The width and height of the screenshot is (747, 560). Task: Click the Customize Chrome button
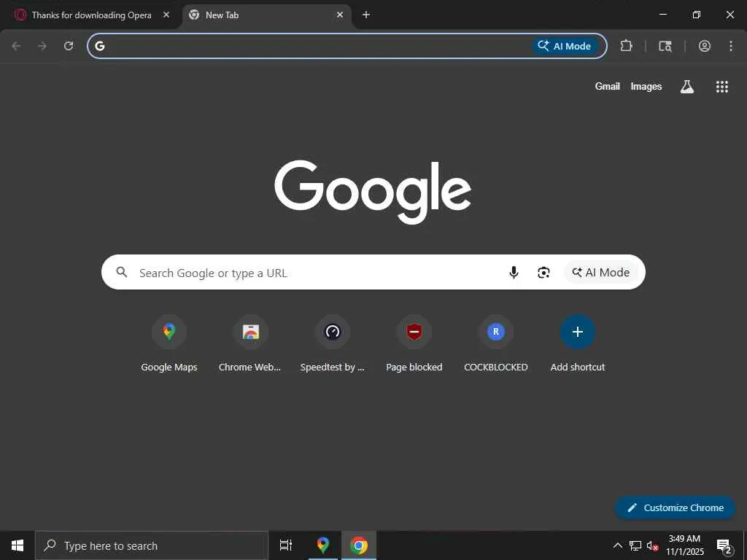click(675, 507)
